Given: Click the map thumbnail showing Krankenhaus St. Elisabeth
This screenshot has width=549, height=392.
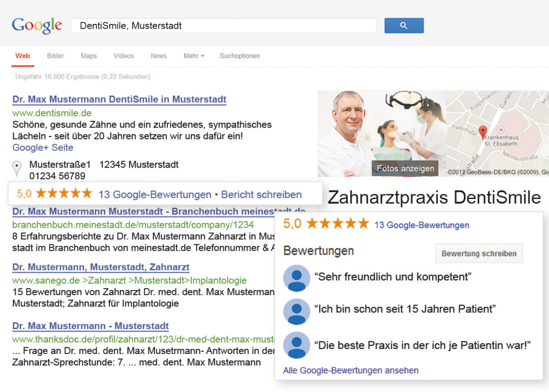Looking at the screenshot, I should pyautogui.click(x=497, y=134).
